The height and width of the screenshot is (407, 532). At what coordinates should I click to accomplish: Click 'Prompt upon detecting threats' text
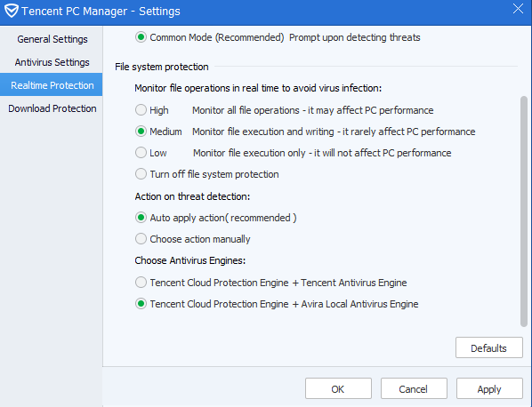click(355, 37)
